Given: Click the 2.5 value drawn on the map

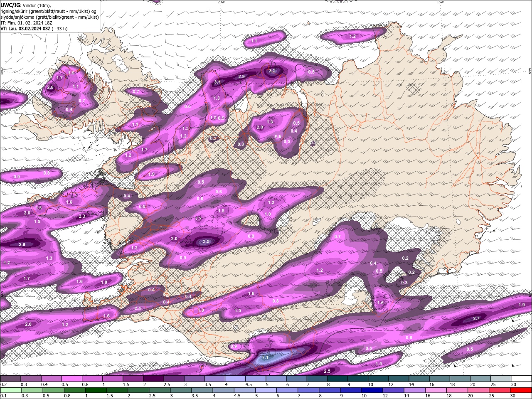Looking at the screenshot, I should pos(327,371).
